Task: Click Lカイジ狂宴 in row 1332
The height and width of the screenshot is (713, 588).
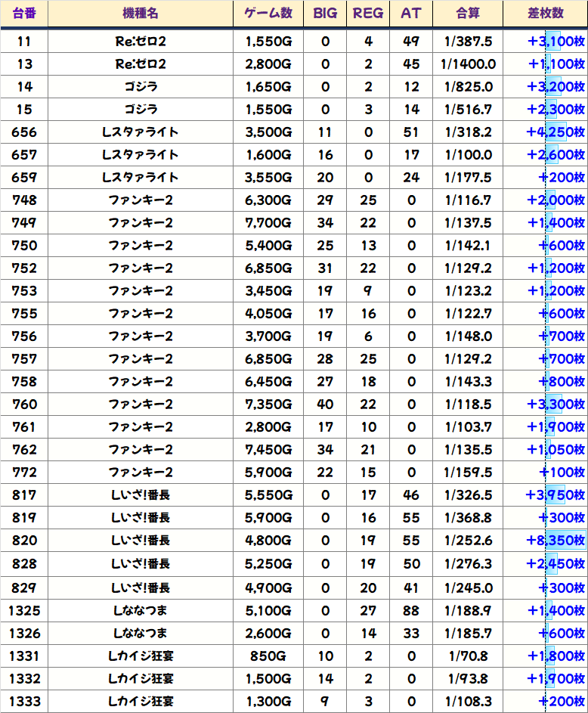Action: pyautogui.click(x=141, y=679)
